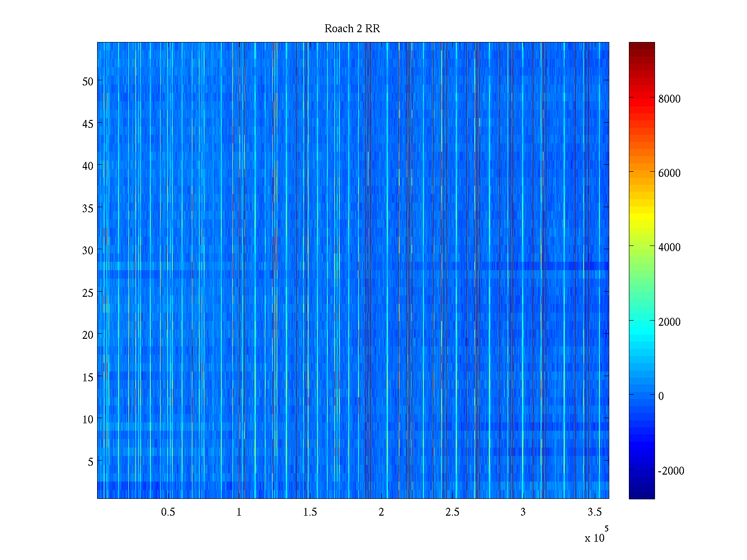
Task: Click the colorbar label 4000
Action: [669, 247]
